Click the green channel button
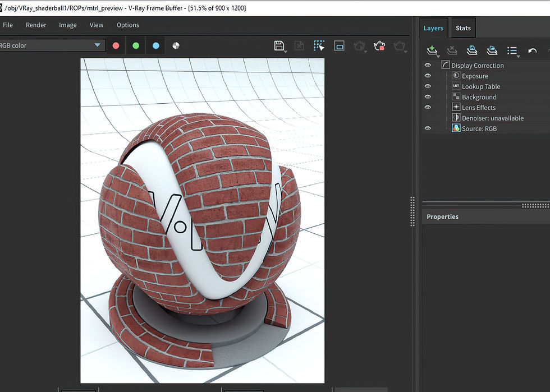The image size is (550, 392). coord(135,45)
